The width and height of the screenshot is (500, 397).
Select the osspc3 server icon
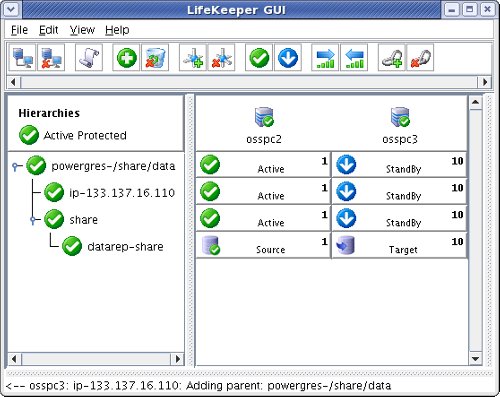click(x=400, y=117)
